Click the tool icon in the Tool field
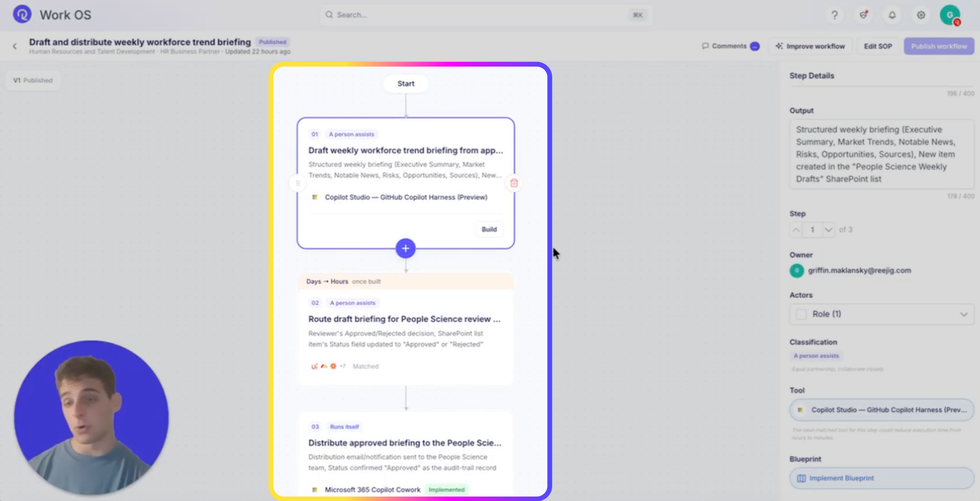The image size is (980, 501). 800,410
